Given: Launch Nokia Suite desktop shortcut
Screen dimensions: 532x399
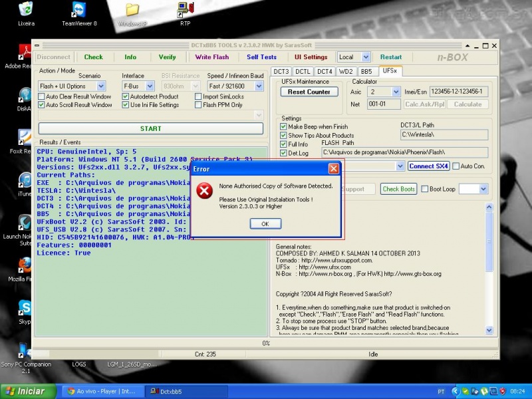Looking at the screenshot, I should pyautogui.click(x=25, y=223).
